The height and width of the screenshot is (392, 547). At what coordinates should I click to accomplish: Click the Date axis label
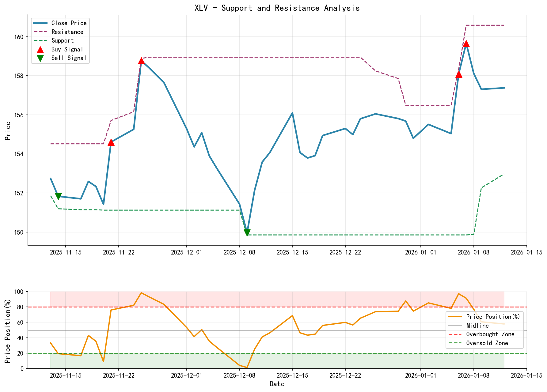click(x=277, y=384)
